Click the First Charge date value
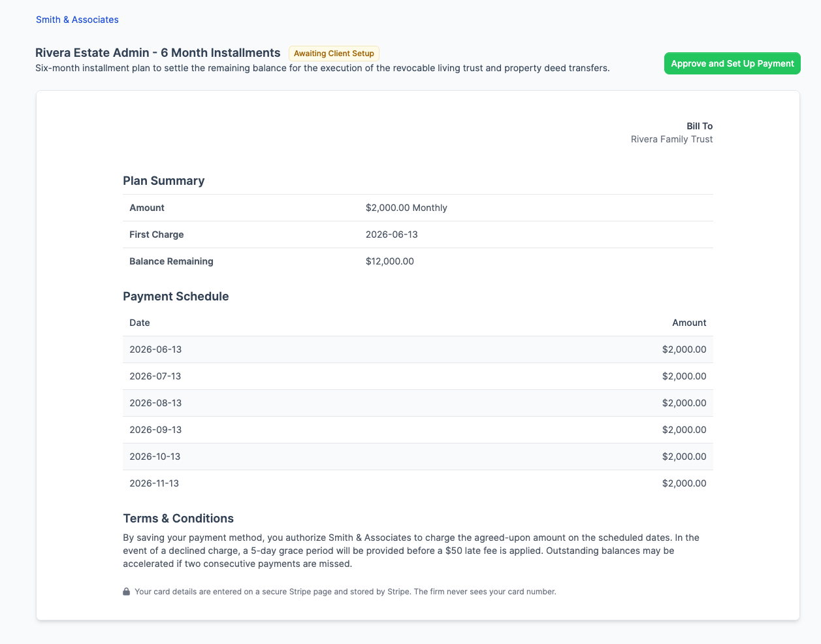Image resolution: width=821 pixels, height=644 pixels. (x=392, y=234)
